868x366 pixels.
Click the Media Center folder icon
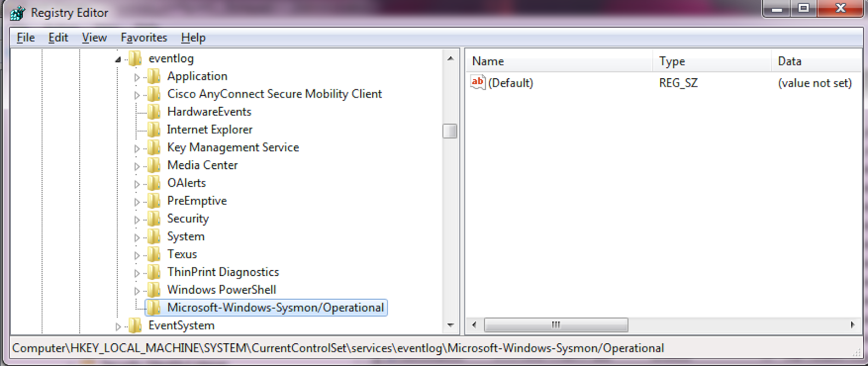[x=154, y=165]
